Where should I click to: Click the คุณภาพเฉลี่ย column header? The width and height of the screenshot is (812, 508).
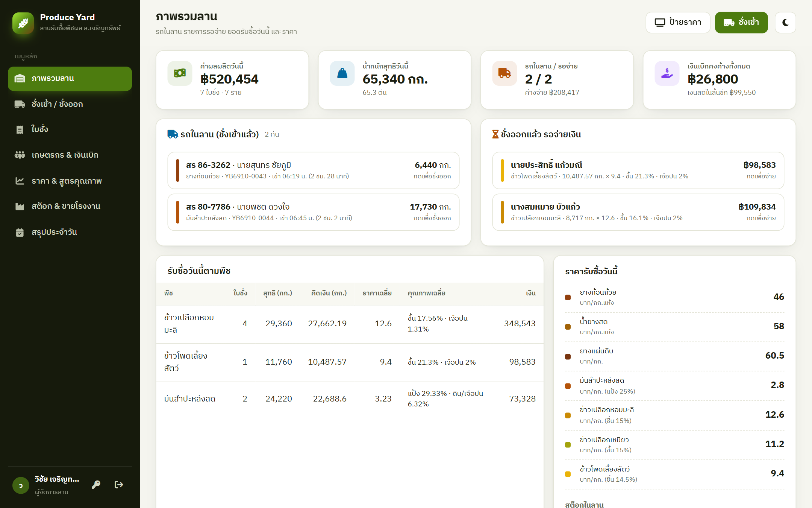[x=427, y=293]
